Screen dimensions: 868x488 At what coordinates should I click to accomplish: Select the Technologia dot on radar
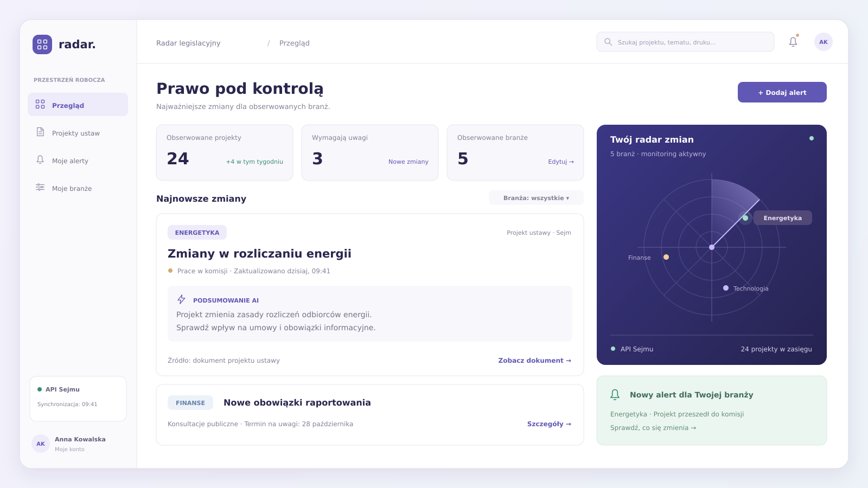[726, 288]
